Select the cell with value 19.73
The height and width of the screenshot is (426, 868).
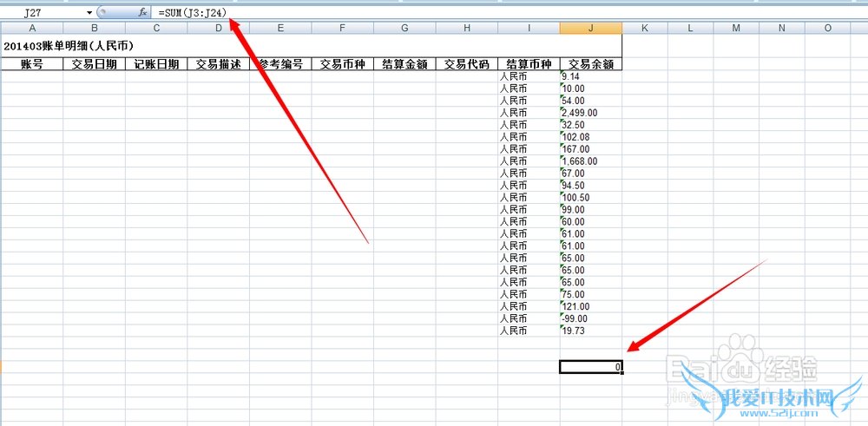[590, 331]
